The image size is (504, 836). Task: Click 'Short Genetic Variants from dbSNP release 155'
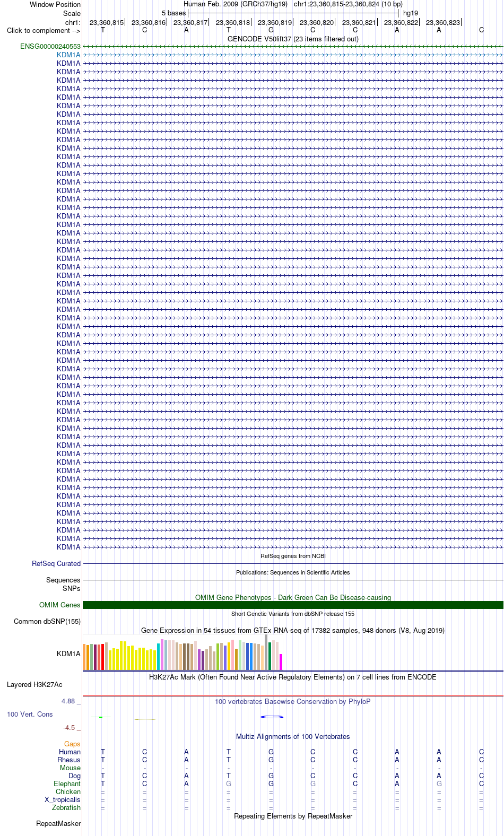click(293, 614)
